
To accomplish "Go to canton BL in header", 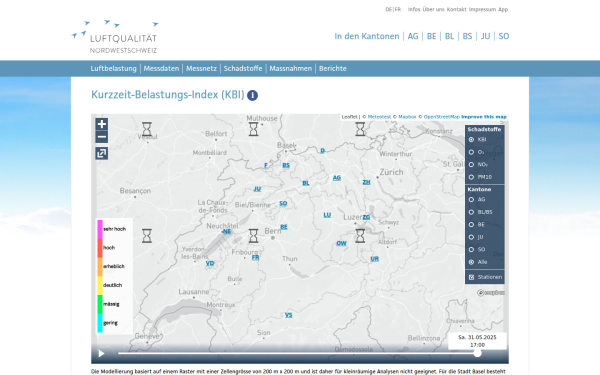I will pyautogui.click(x=449, y=36).
